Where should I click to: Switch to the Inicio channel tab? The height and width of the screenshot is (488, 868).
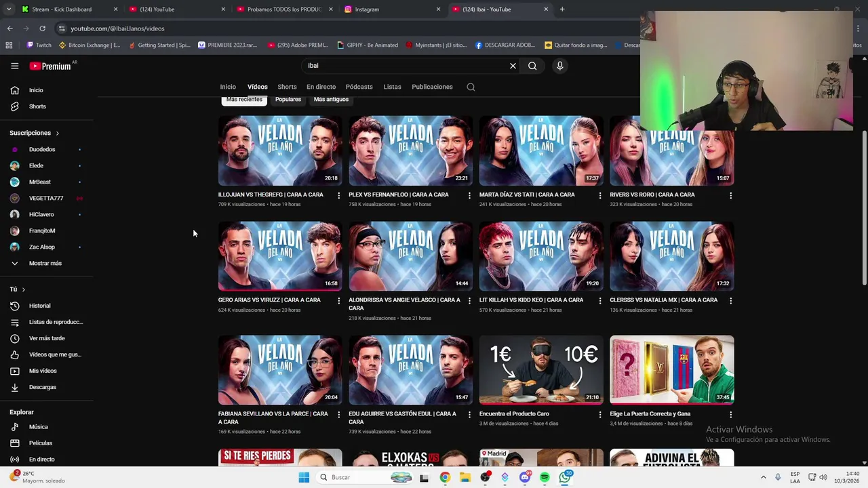click(x=228, y=87)
